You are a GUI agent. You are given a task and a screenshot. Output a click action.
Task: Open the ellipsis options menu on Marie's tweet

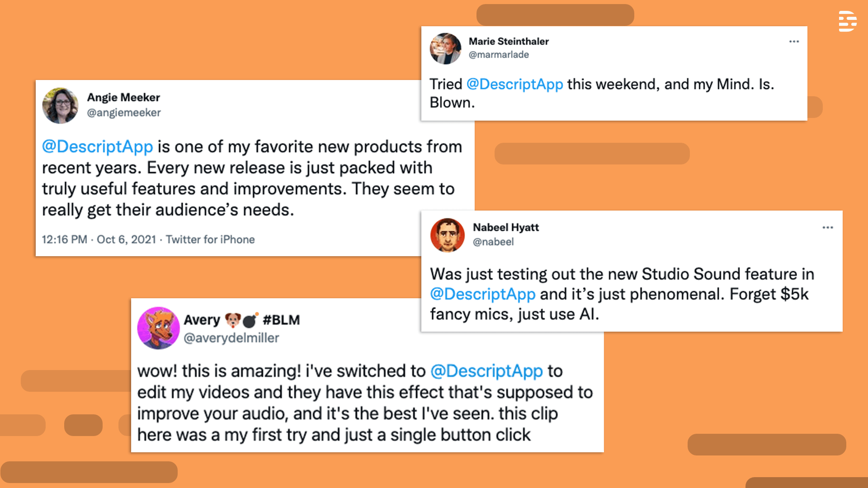tap(794, 41)
